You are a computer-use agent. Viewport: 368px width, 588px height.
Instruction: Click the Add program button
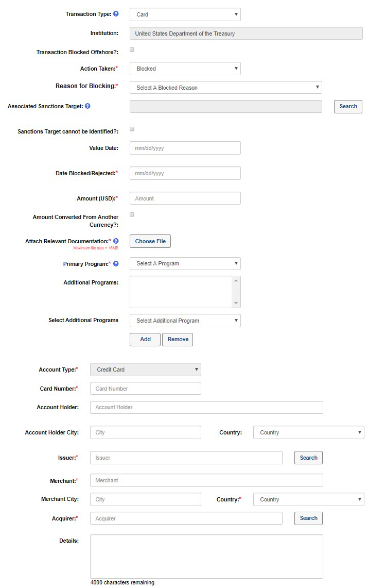point(145,339)
